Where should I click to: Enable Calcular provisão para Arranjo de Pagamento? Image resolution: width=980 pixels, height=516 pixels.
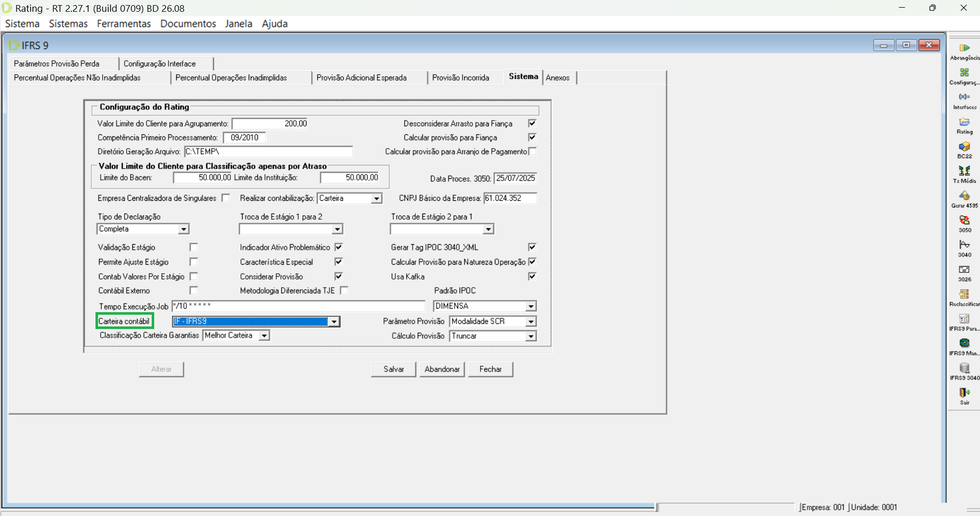(x=532, y=151)
